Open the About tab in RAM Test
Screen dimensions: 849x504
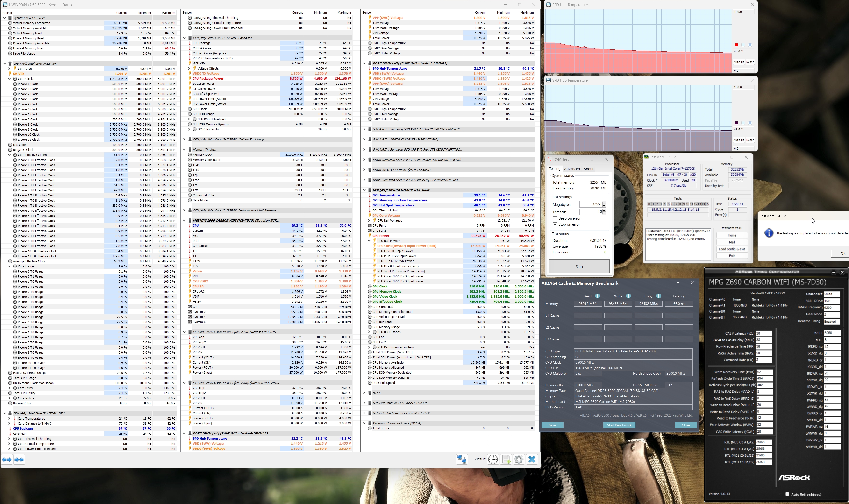tap(588, 169)
